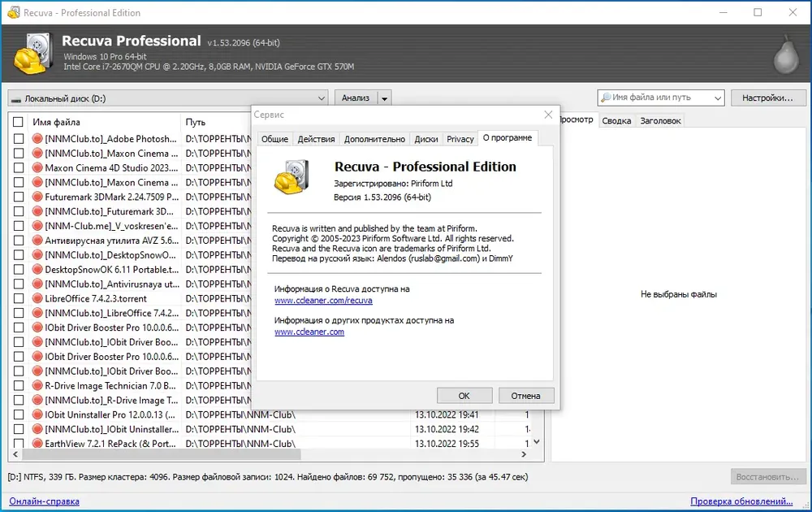Close the Сервис dialog with the X icon
812x512 pixels.
coord(549,115)
